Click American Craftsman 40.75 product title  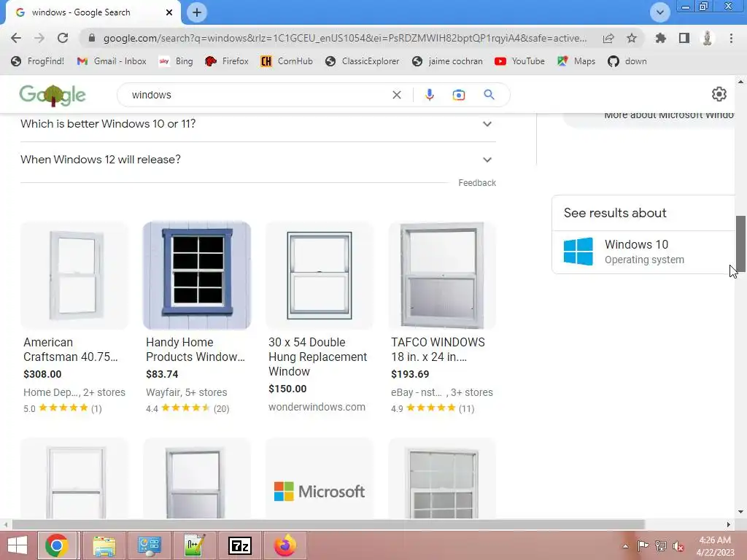[x=71, y=349]
